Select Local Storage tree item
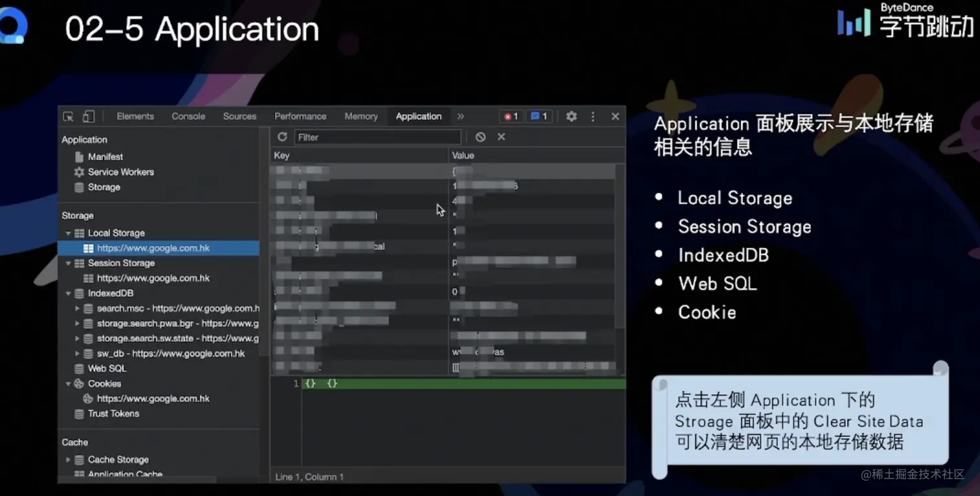Screen dimensions: 980x496 [x=116, y=233]
